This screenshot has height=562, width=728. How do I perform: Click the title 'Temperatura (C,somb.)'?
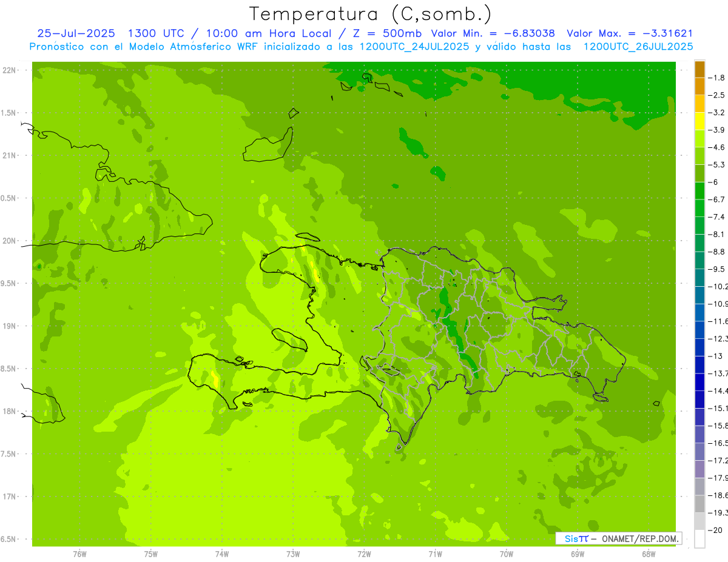[x=370, y=13]
